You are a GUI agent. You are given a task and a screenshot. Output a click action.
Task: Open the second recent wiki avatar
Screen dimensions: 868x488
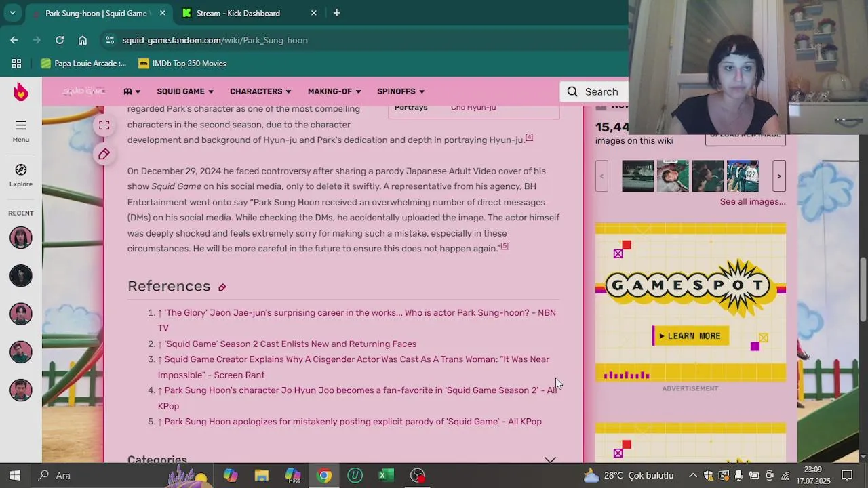click(x=21, y=276)
